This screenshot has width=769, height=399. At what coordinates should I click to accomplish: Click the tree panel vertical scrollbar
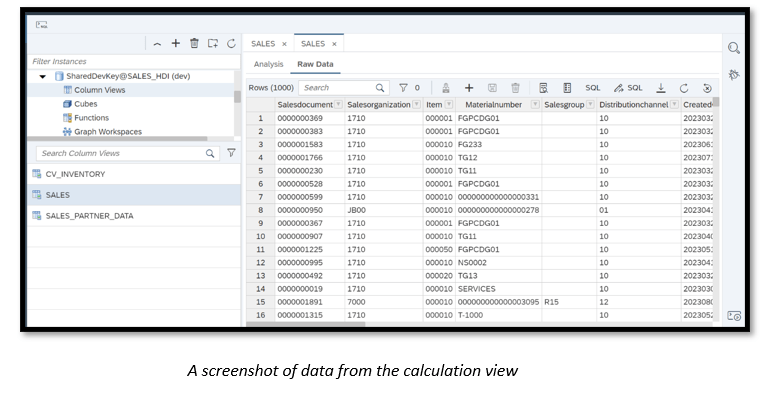237,97
